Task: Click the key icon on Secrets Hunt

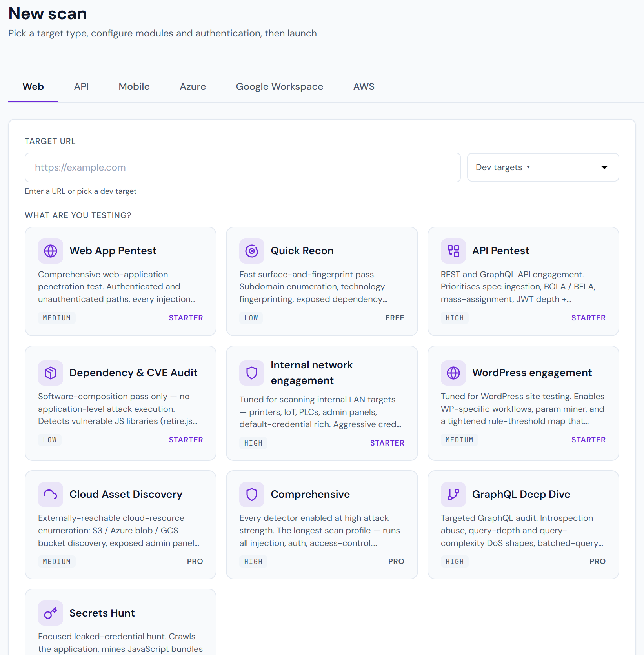Action: 51,613
